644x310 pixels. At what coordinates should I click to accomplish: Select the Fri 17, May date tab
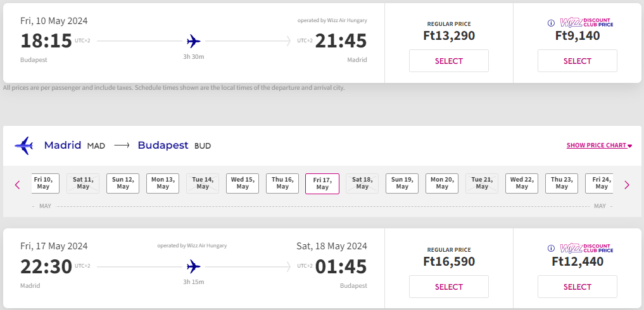tap(322, 183)
